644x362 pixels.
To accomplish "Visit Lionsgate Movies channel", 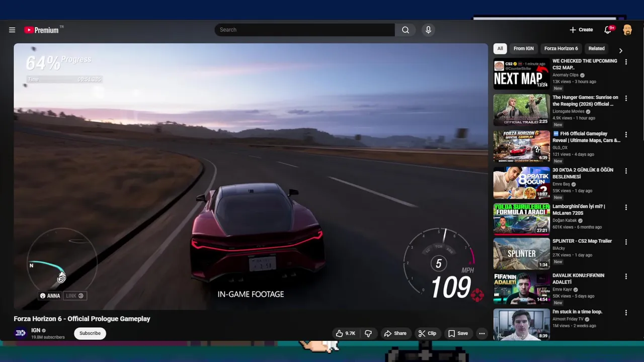I will 569,112.
